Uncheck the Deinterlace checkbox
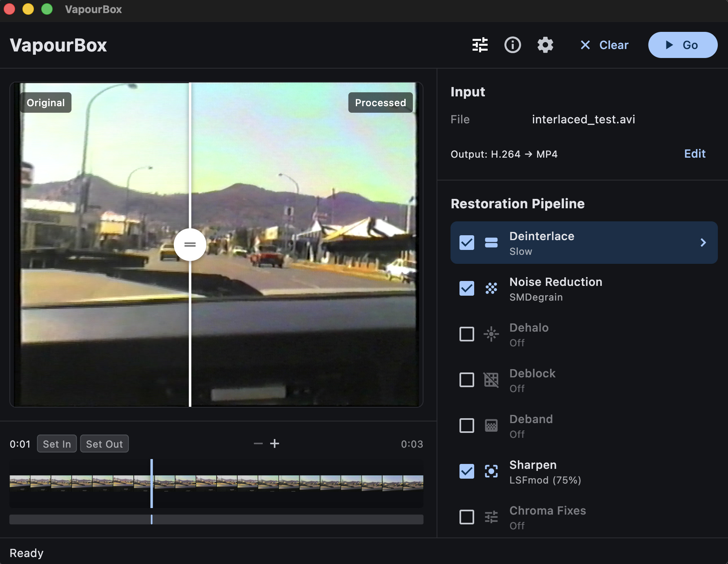 (x=467, y=243)
